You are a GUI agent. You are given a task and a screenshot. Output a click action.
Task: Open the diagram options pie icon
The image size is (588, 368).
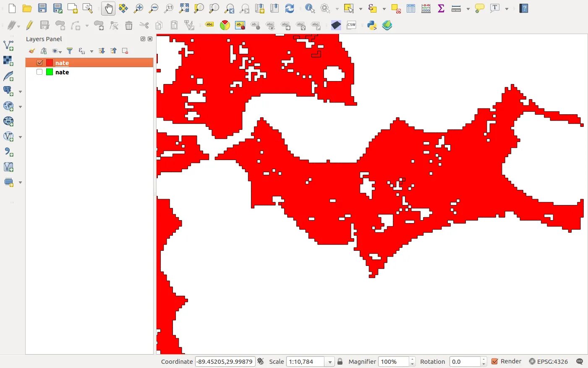225,26
